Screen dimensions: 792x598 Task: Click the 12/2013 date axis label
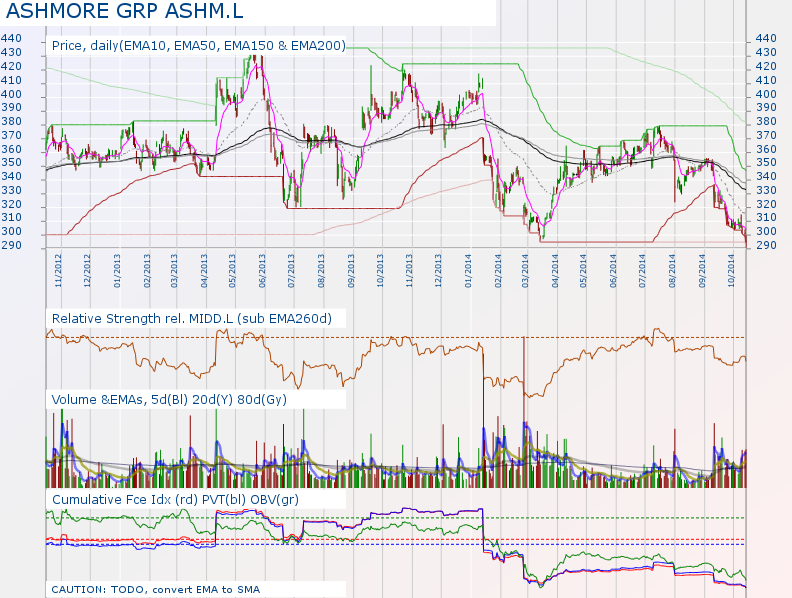(x=438, y=271)
